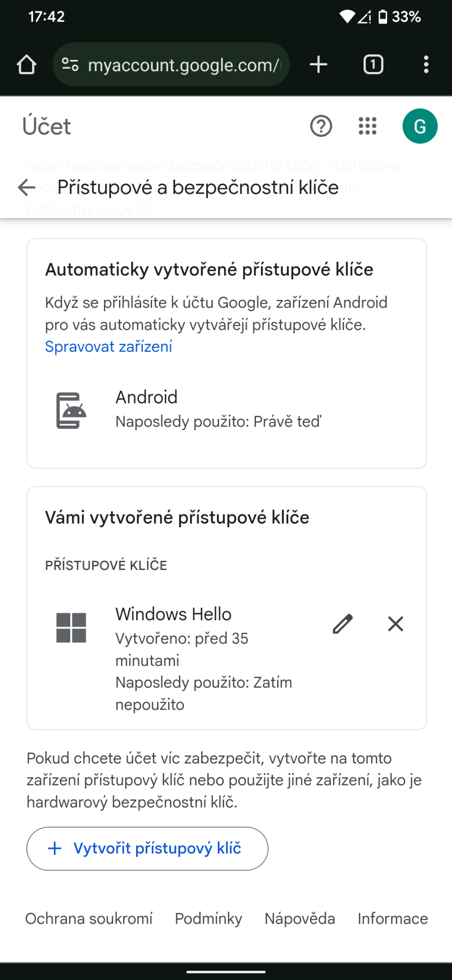Open the Spravovat zařízení link

108,347
